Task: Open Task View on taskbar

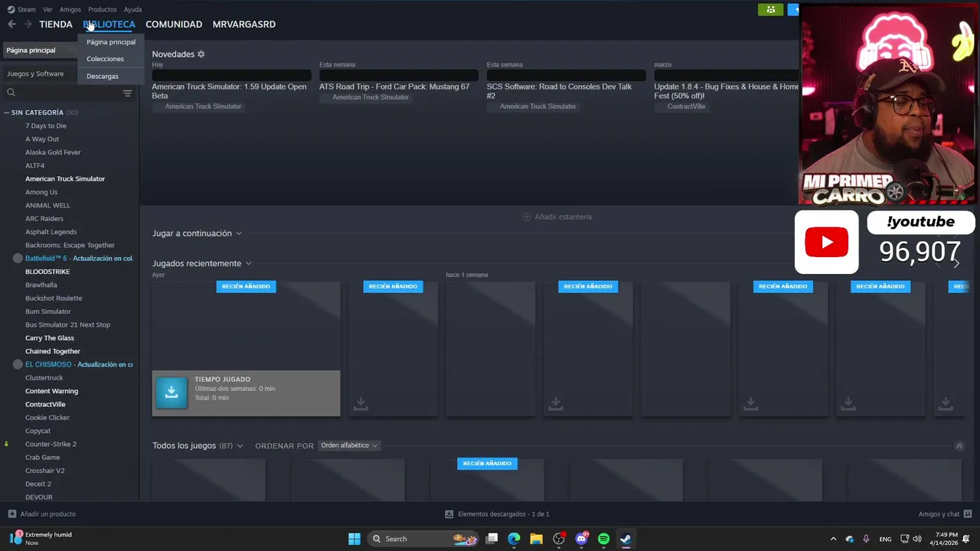Action: 492,539
